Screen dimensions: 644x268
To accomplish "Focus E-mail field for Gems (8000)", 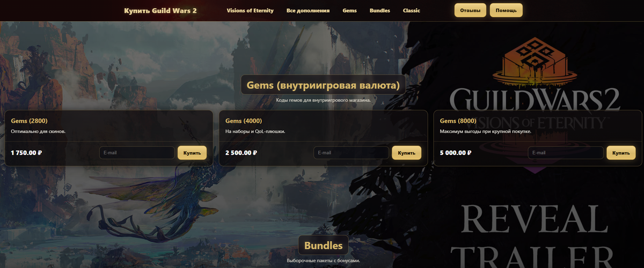I will click(566, 153).
